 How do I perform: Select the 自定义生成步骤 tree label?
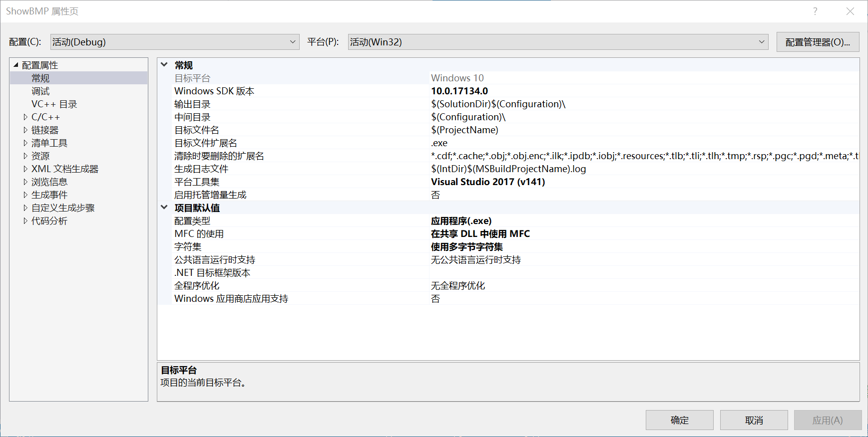pyautogui.click(x=63, y=208)
